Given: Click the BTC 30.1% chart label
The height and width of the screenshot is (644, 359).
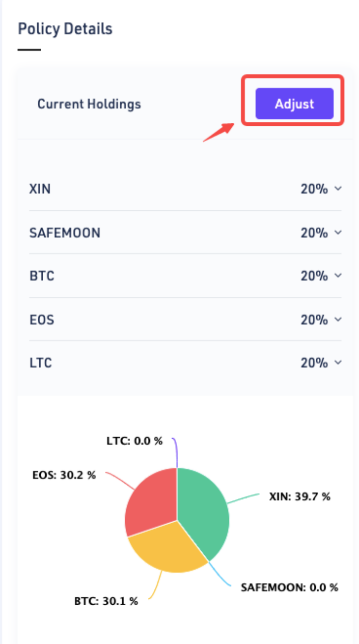Looking at the screenshot, I should coord(106,601).
